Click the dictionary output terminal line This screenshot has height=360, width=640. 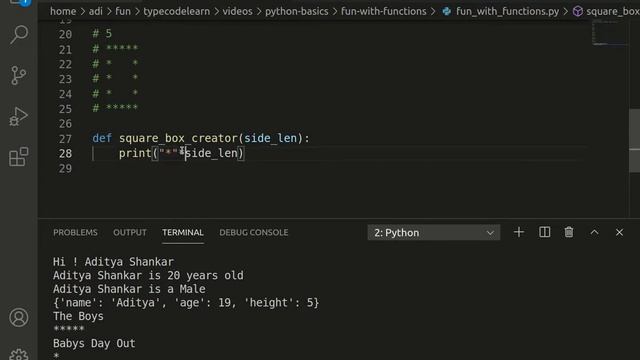pos(186,302)
